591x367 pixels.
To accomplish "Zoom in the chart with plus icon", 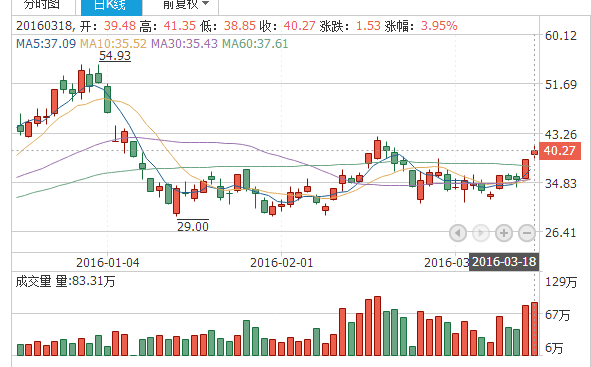I will tap(504, 233).
